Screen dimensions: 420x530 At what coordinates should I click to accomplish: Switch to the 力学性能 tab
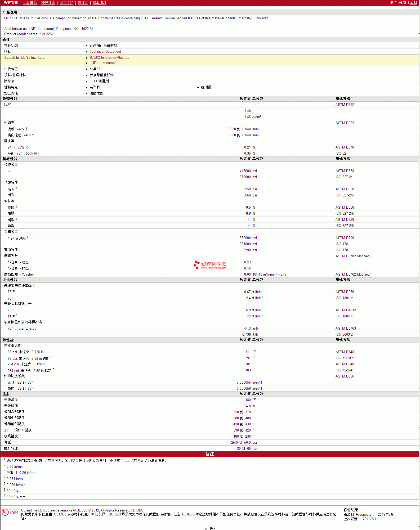pos(66,2)
